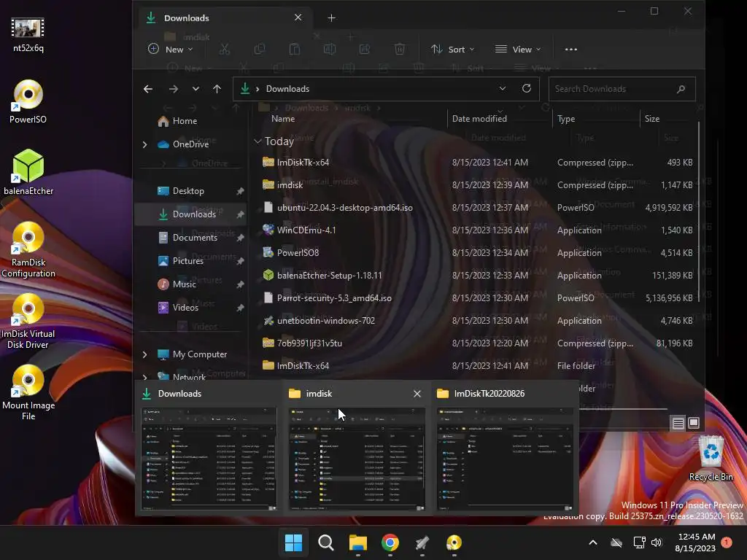Open Mount Image File desktop shortcut

(x=28, y=393)
